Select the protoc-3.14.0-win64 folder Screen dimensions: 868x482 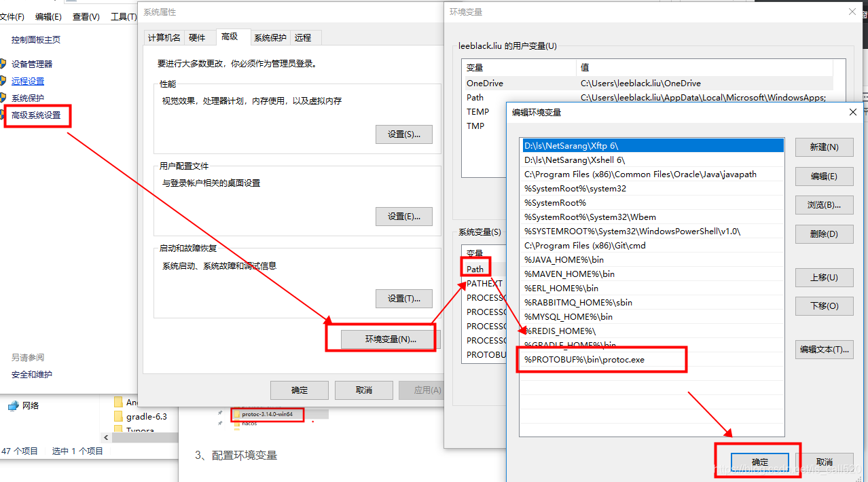(266, 414)
